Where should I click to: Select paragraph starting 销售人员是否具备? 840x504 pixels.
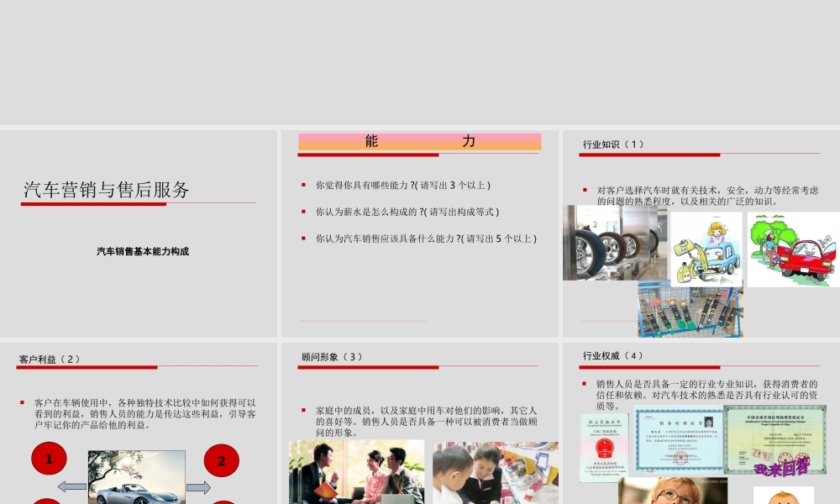(707, 395)
